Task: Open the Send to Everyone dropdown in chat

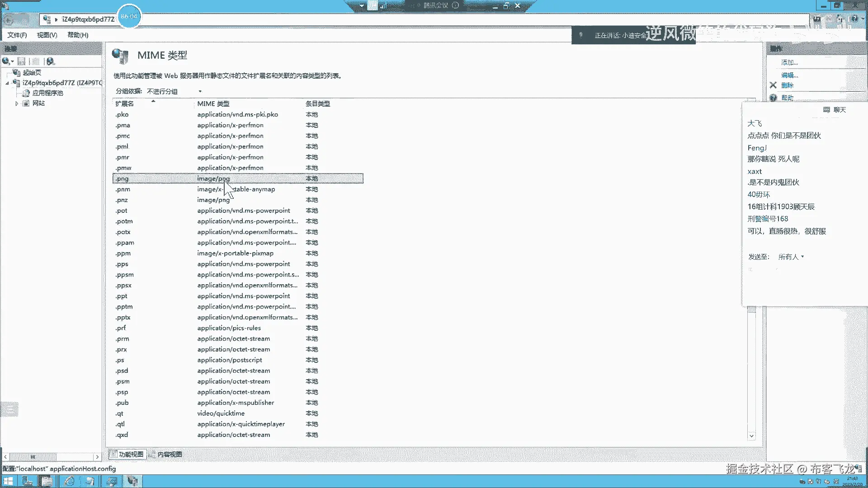Action: tap(791, 257)
